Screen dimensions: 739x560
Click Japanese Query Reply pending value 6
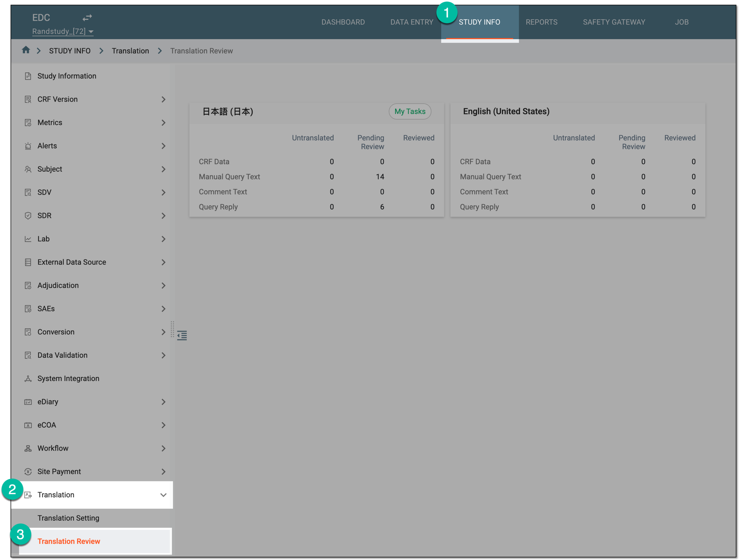382,207
